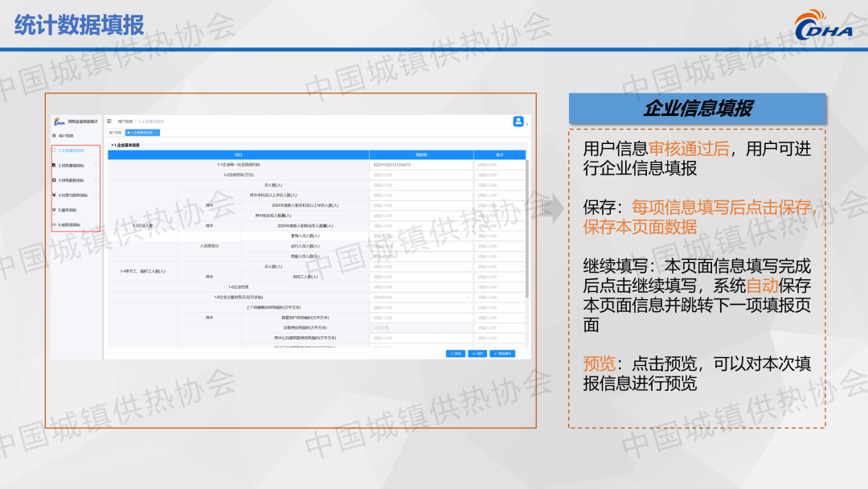This screenshot has width=868, height=489.
Task: Click the 预览 preview button
Action: pyautogui.click(x=456, y=353)
